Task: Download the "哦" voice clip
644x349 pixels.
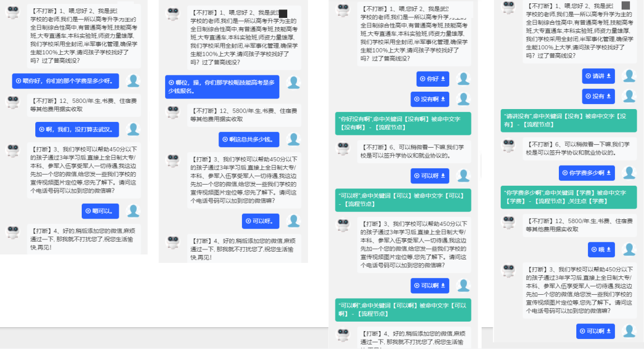Action: point(609,249)
